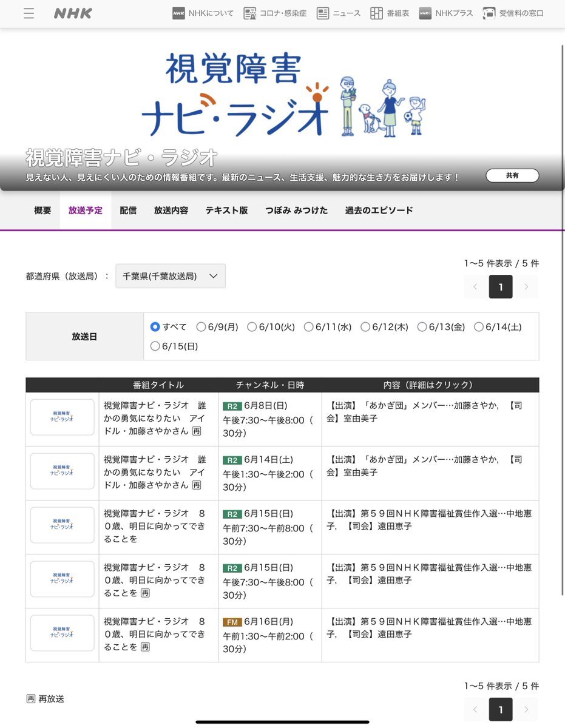This screenshot has width=565, height=728.
Task: Go to the テキスト版 tab
Action: click(226, 211)
